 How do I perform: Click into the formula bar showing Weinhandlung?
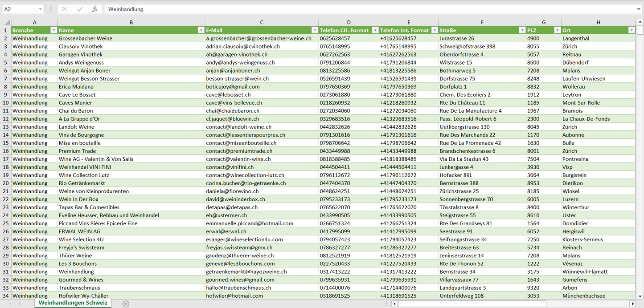(357, 9)
